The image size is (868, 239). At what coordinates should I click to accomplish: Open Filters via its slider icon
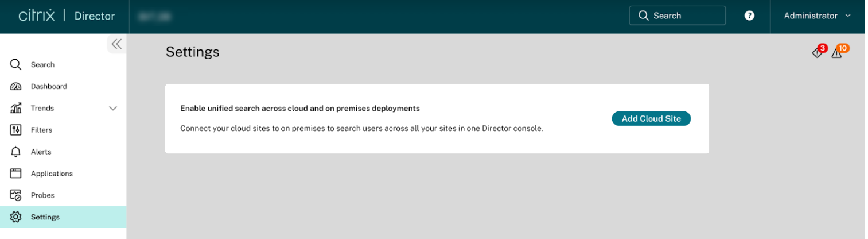[x=15, y=130]
